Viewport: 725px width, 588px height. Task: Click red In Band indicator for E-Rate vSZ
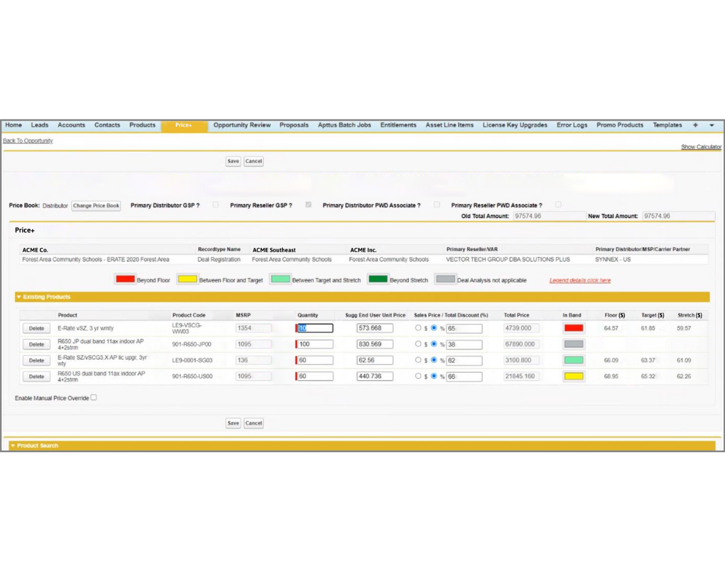(573, 328)
